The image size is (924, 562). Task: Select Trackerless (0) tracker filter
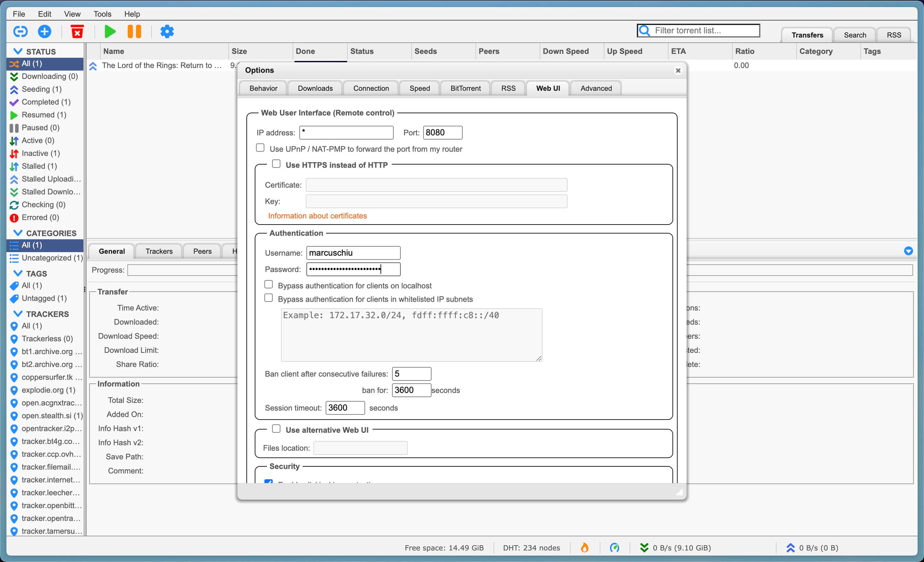45,339
